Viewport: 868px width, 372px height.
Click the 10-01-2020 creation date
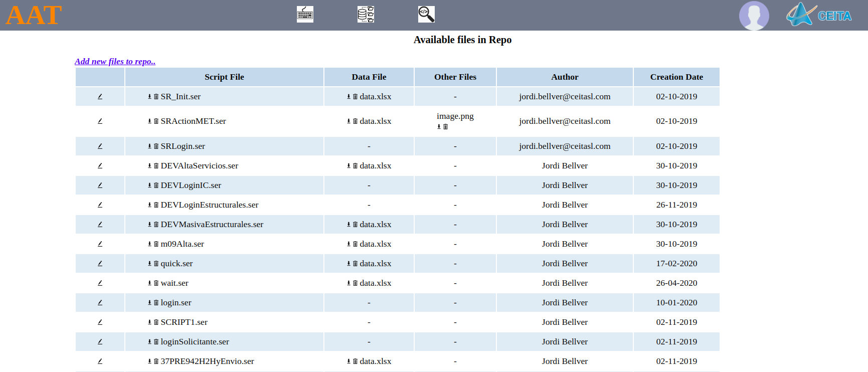(x=676, y=302)
